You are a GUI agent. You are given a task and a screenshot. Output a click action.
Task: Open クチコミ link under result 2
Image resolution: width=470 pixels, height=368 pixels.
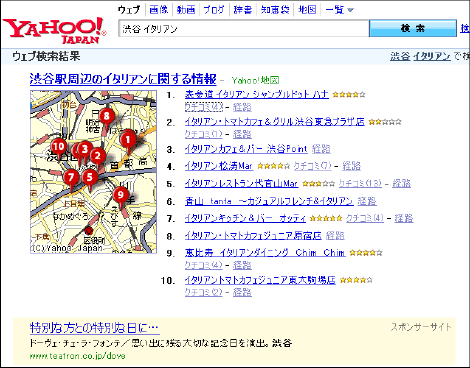(x=203, y=134)
